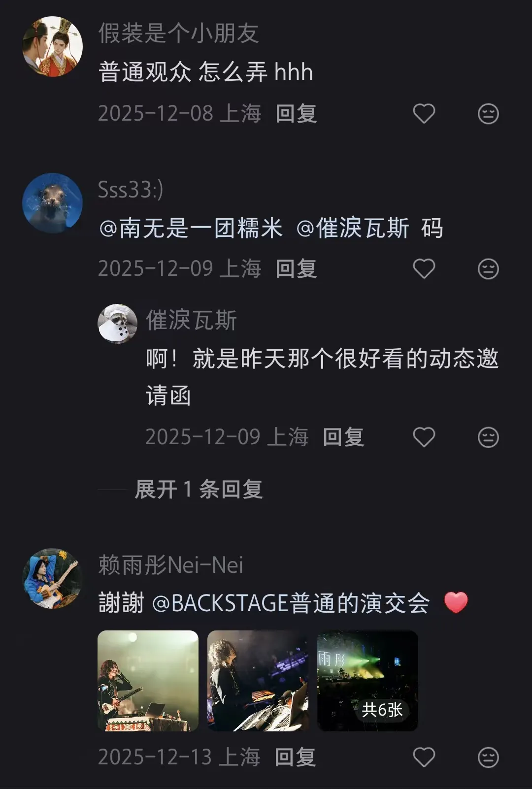This screenshot has width=532, height=789.
Task: Like 赖雨彤Nei-Nei's thank-you comment
Action: coord(424,757)
